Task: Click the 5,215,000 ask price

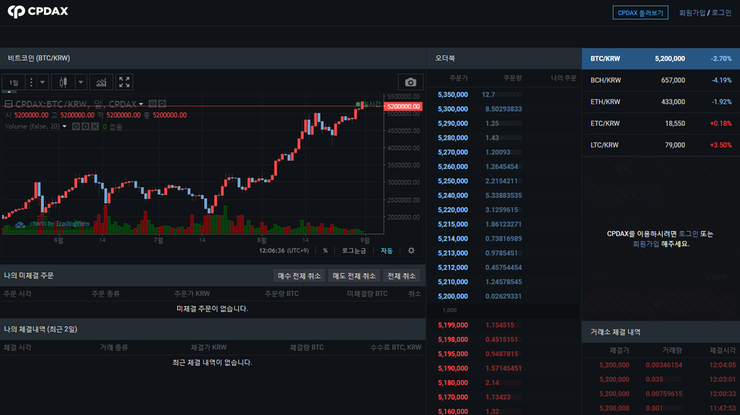Action: tap(453, 224)
